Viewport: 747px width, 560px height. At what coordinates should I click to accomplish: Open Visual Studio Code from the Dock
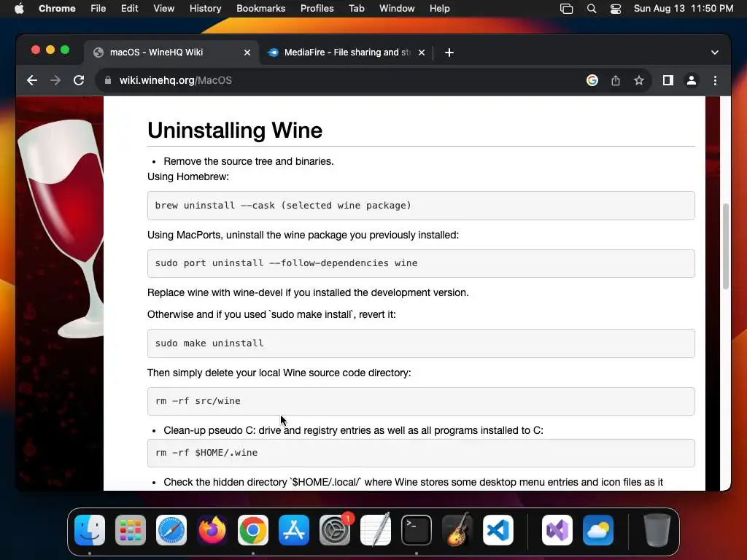point(498,530)
